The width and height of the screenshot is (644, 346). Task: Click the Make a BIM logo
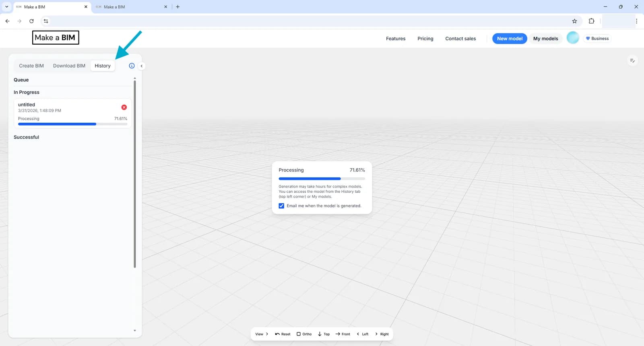click(56, 37)
